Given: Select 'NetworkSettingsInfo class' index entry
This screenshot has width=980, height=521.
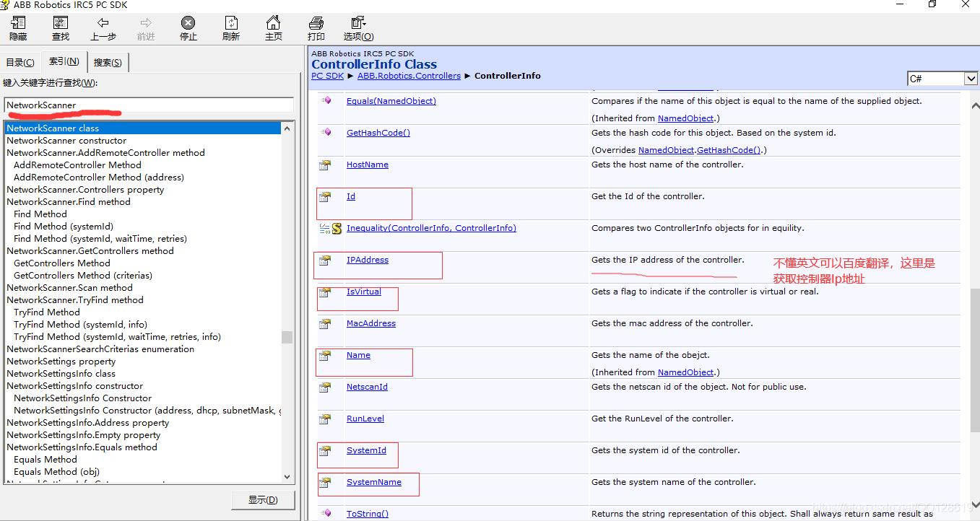Looking at the screenshot, I should 61,374.
